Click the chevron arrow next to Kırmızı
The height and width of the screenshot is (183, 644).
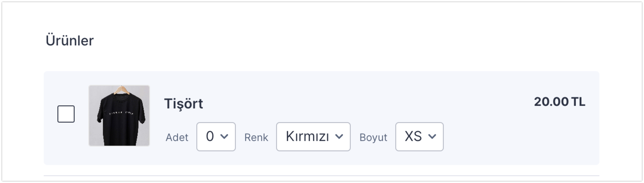[339, 136]
